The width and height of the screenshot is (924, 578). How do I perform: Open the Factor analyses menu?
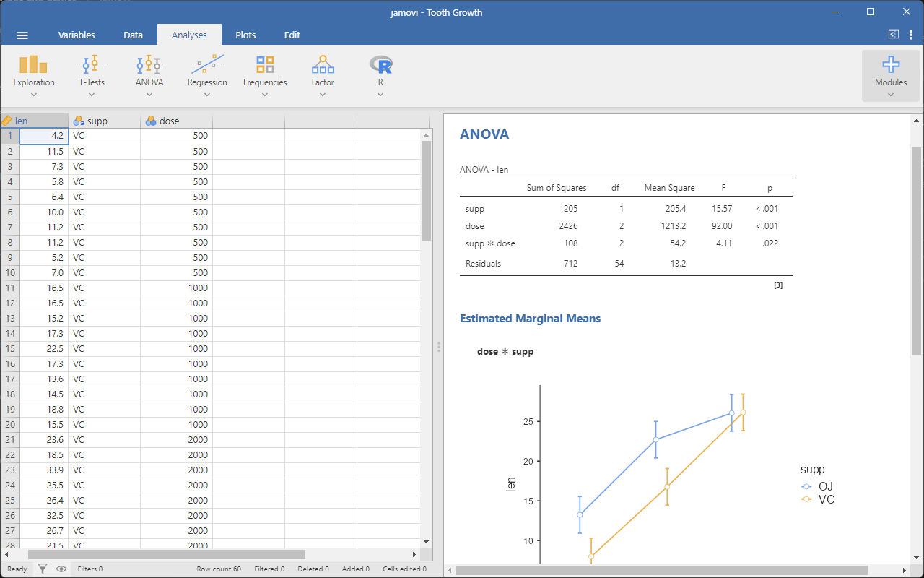(323, 76)
